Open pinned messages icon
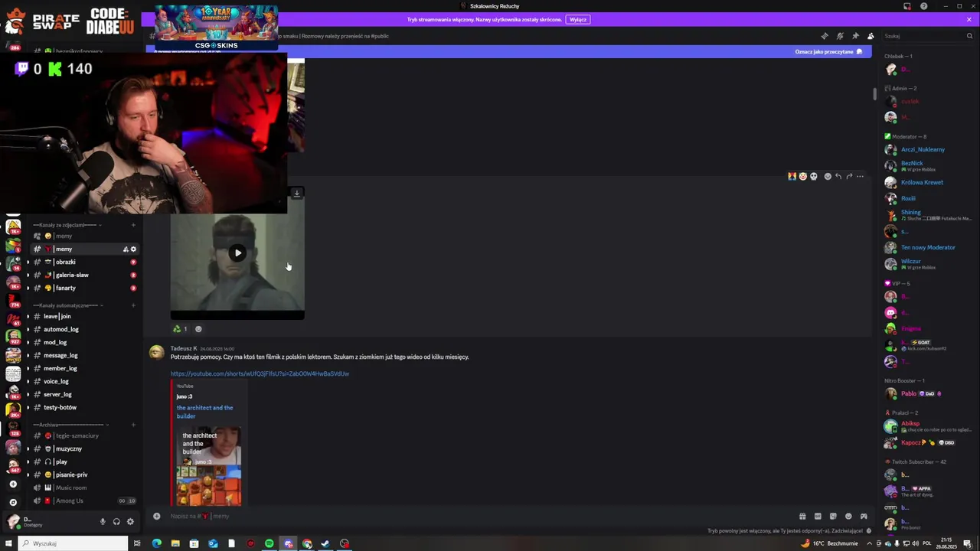 855,36
